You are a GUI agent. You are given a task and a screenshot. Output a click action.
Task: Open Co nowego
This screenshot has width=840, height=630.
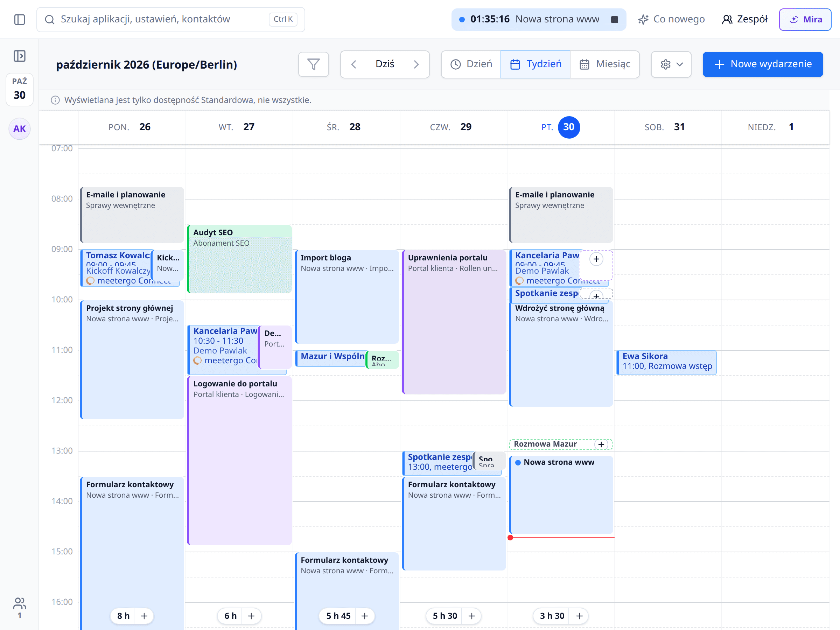[671, 19]
